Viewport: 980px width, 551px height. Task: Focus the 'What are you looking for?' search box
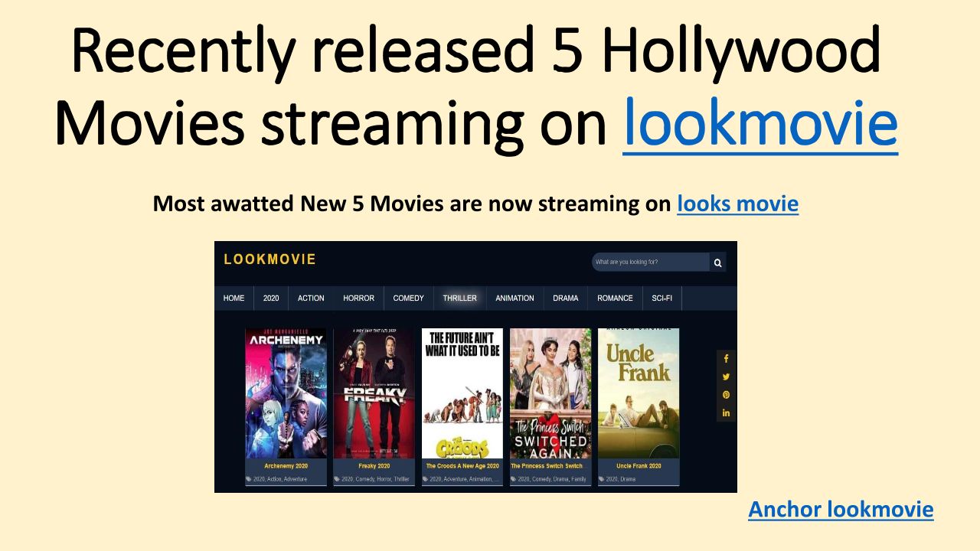pos(651,262)
